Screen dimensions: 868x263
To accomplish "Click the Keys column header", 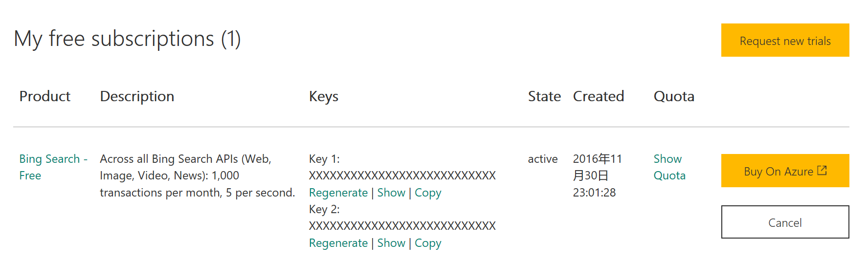I will pos(324,96).
